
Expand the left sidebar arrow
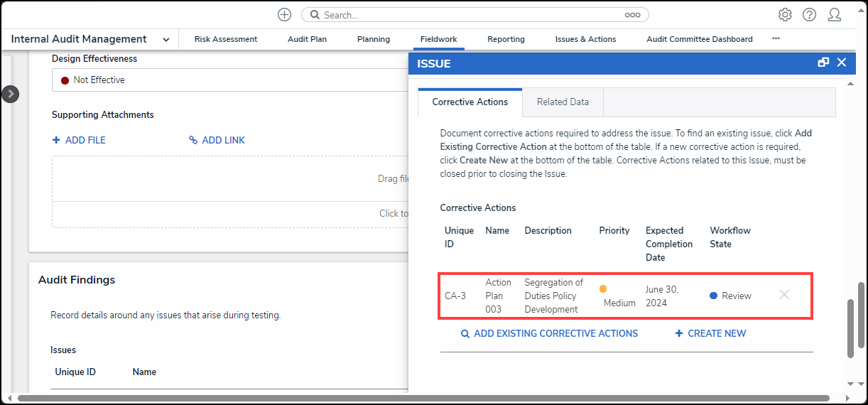[10, 94]
